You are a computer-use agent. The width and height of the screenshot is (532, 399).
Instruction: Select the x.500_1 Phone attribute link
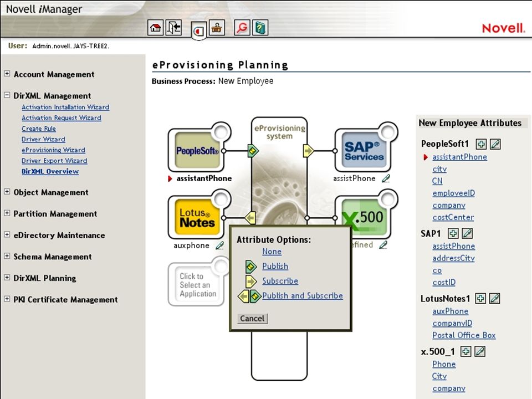tap(444, 364)
